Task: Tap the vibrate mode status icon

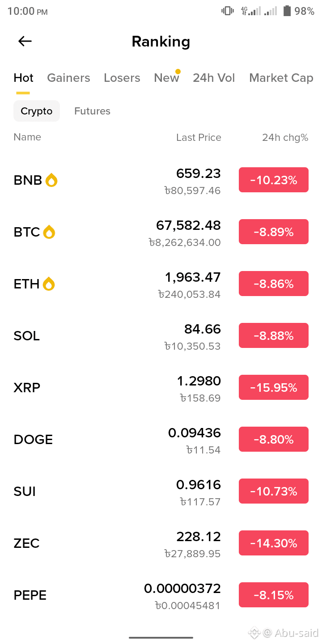Action: pos(228,11)
